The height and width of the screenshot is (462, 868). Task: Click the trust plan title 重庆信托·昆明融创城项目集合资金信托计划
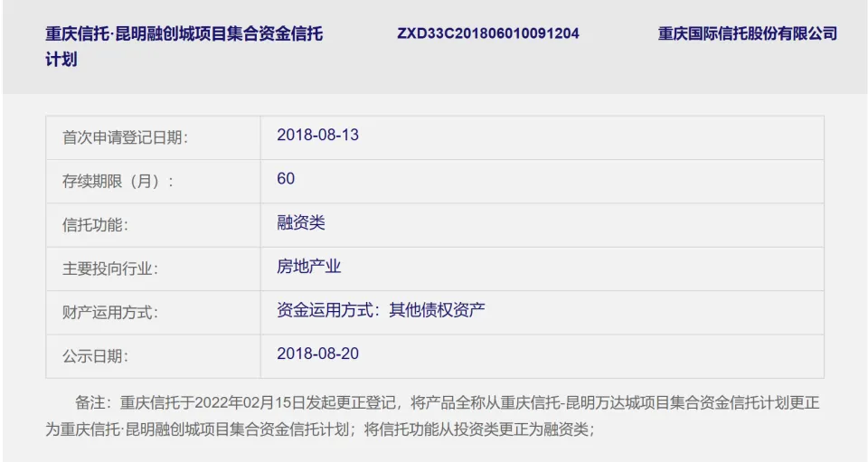(184, 34)
